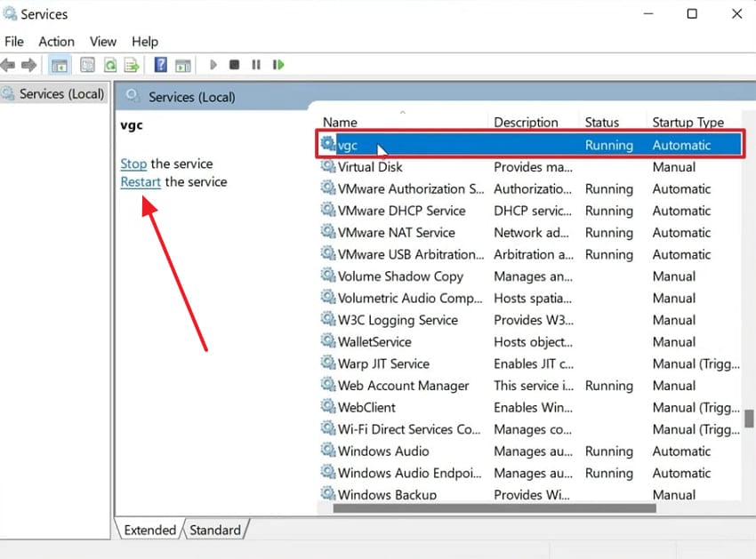The height and width of the screenshot is (559, 756).
Task: Click the Services (Local) pane header
Action: 192,97
